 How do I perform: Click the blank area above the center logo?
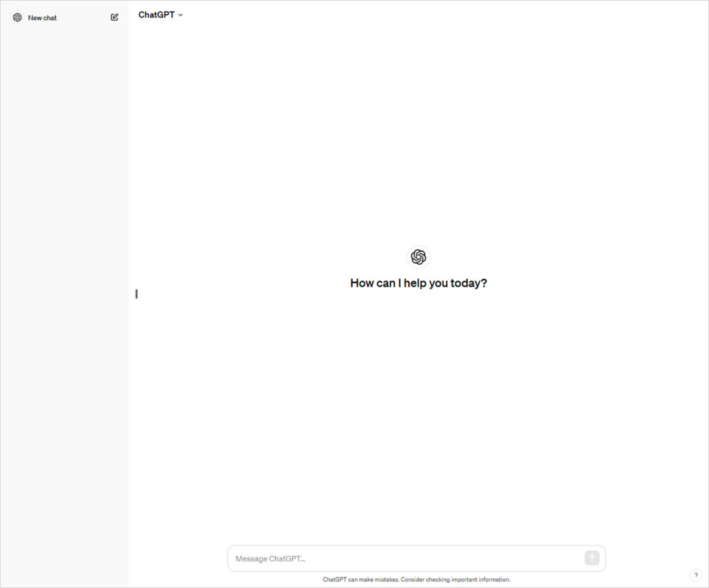418,139
